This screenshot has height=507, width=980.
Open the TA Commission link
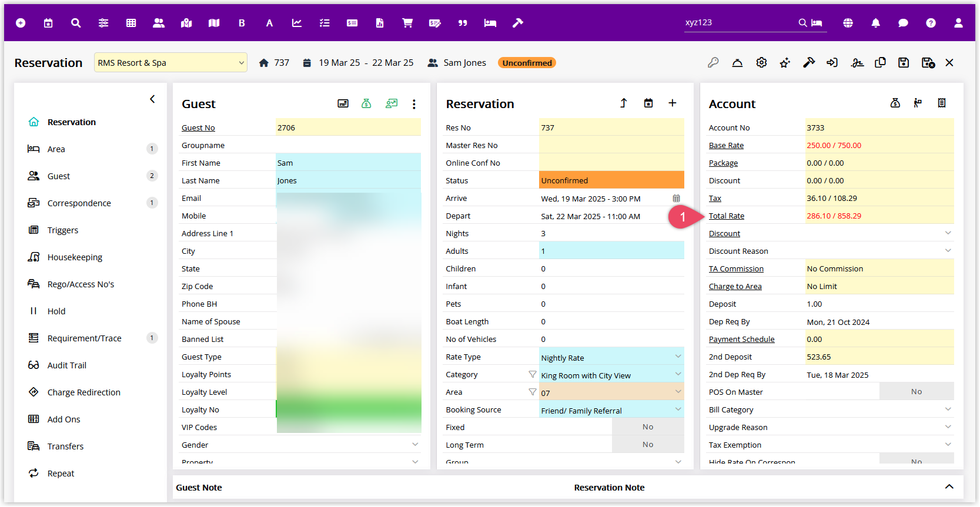[736, 269]
